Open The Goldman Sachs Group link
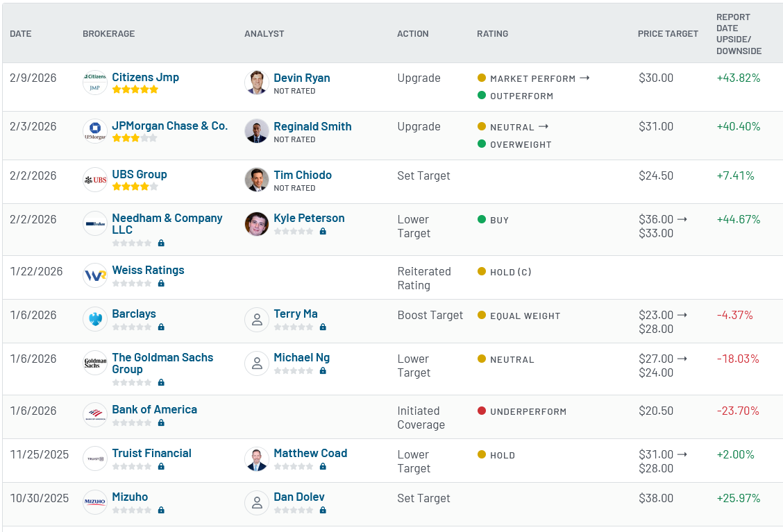This screenshot has width=783, height=532. click(x=162, y=363)
